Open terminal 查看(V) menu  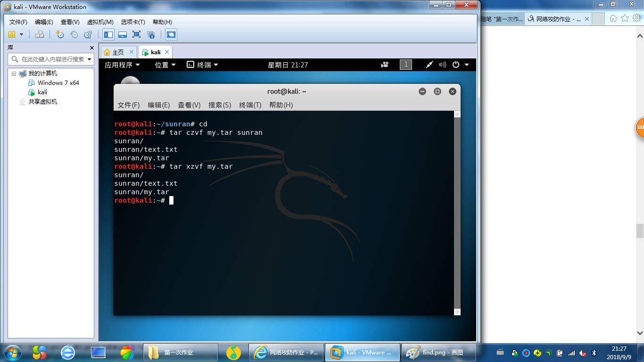(189, 105)
